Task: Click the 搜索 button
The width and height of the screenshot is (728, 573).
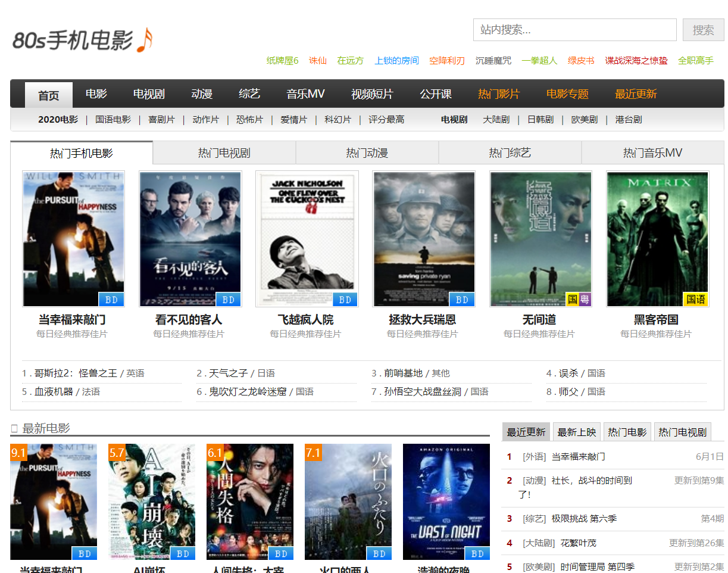Action: point(703,30)
